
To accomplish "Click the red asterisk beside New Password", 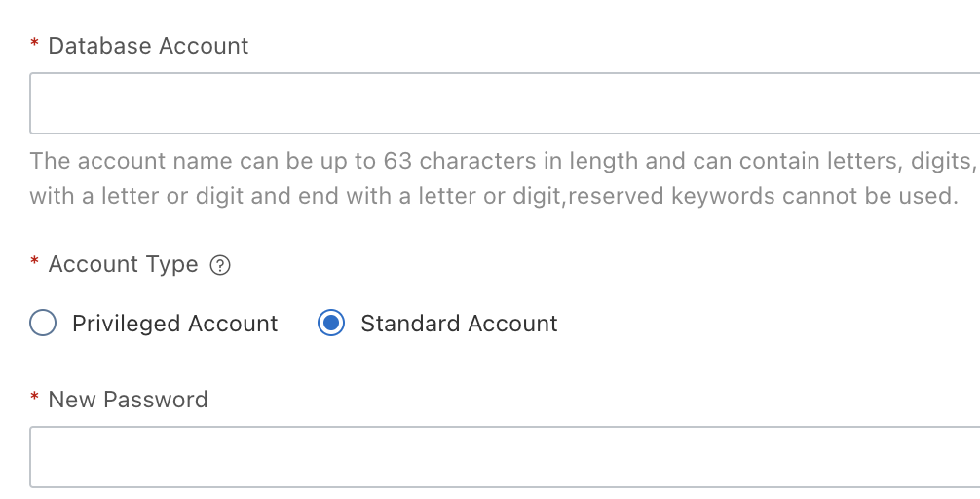I will point(35,400).
